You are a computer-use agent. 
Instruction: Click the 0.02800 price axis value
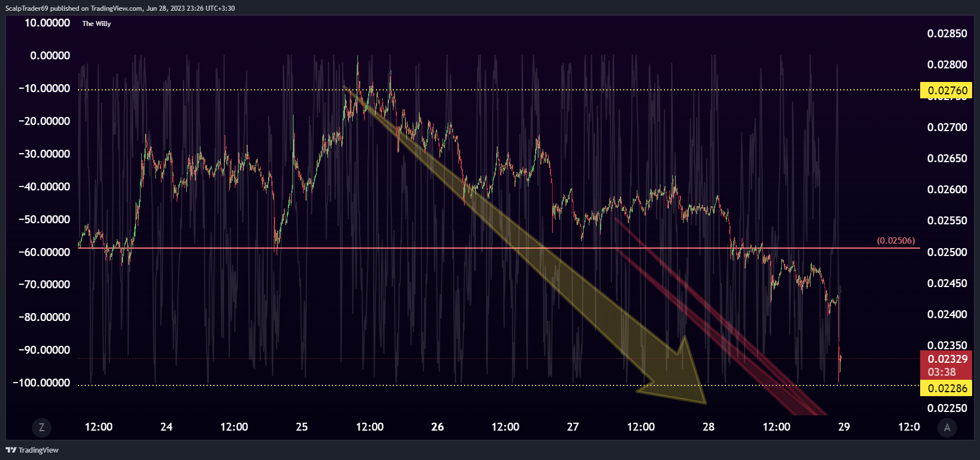pyautogui.click(x=947, y=64)
